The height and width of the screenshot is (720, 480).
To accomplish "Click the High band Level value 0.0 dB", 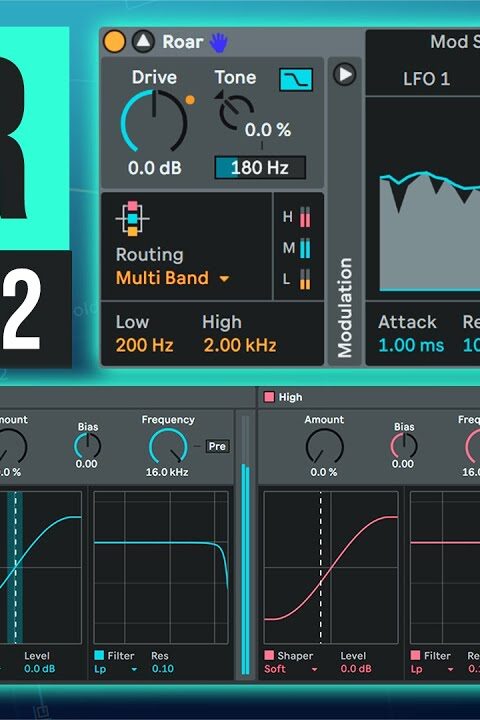I will point(356,669).
